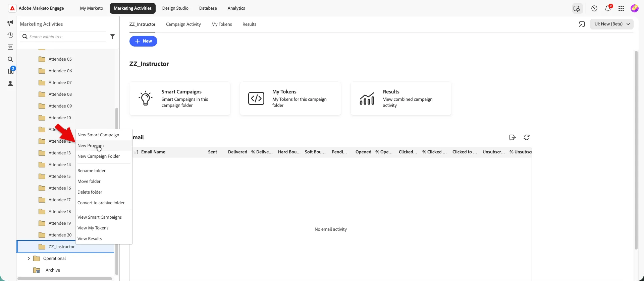The image size is (644, 281).
Task: Click the open-in-new-window icon beside the UI selector
Action: [x=582, y=24]
